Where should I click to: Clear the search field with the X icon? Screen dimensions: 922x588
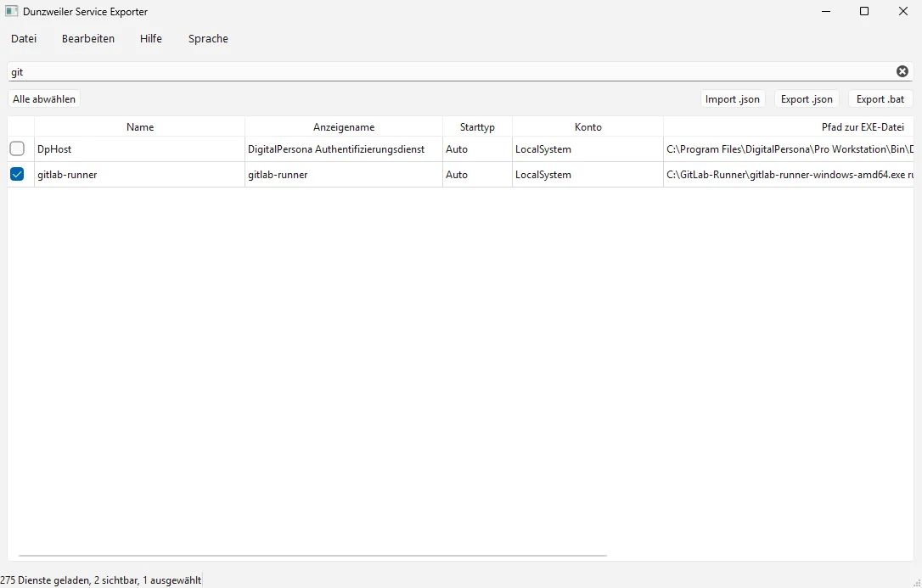902,71
